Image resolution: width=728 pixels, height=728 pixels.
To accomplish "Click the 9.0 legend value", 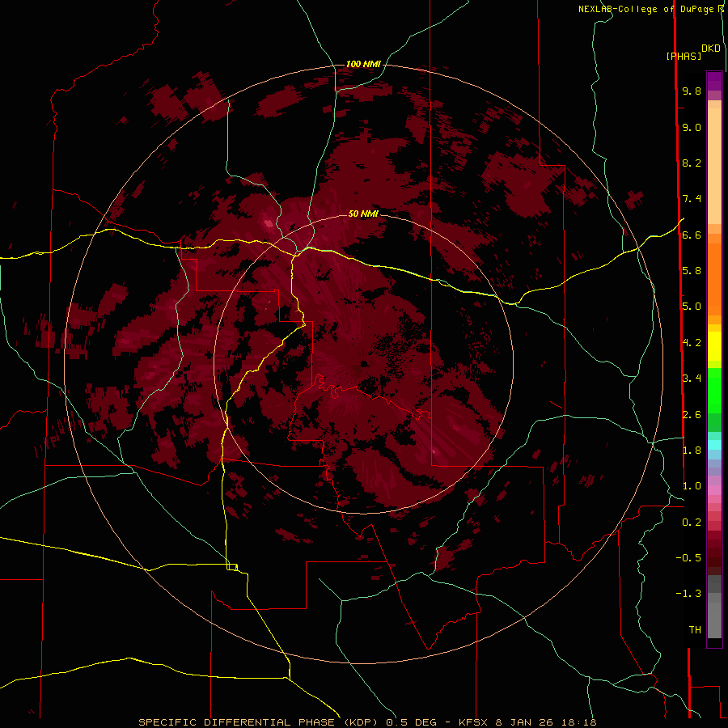I will [692, 128].
